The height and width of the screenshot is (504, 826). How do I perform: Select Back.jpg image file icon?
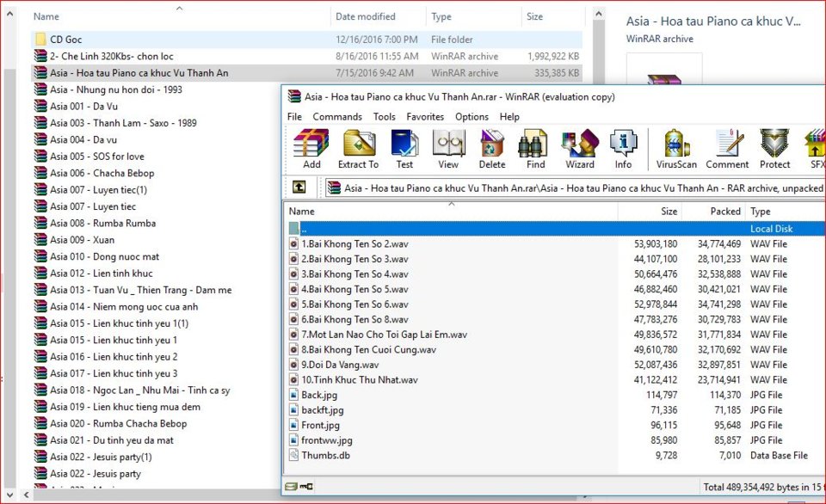tap(294, 395)
